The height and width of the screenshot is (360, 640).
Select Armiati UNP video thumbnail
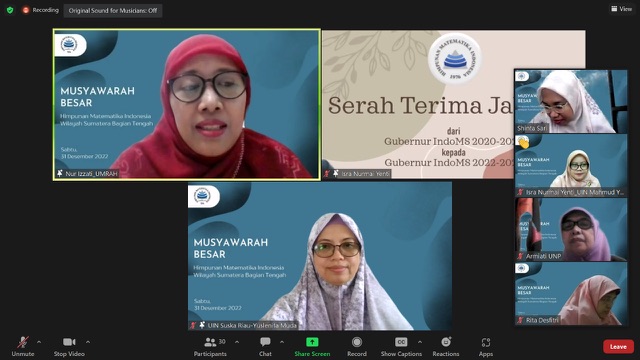click(571, 229)
